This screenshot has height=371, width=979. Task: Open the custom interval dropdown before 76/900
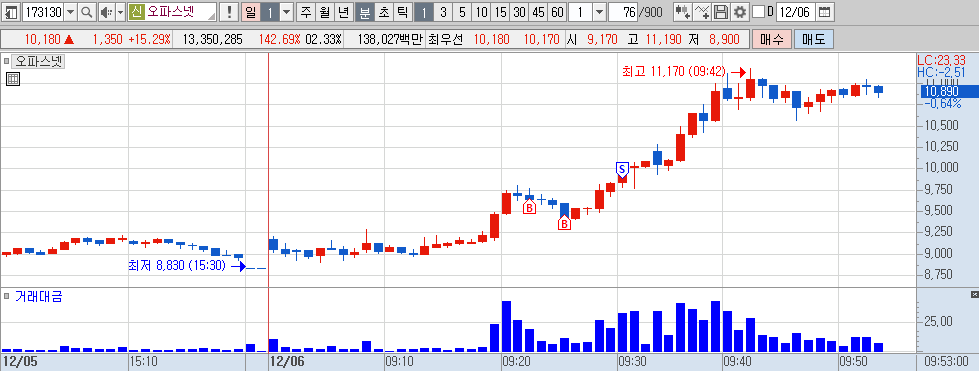point(599,12)
